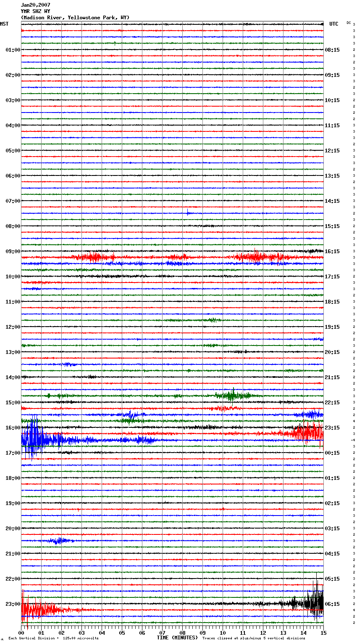Click the 11:15 UTC time label
Image resolution: width=357 pixels, height=644 pixels.
tap(332, 126)
